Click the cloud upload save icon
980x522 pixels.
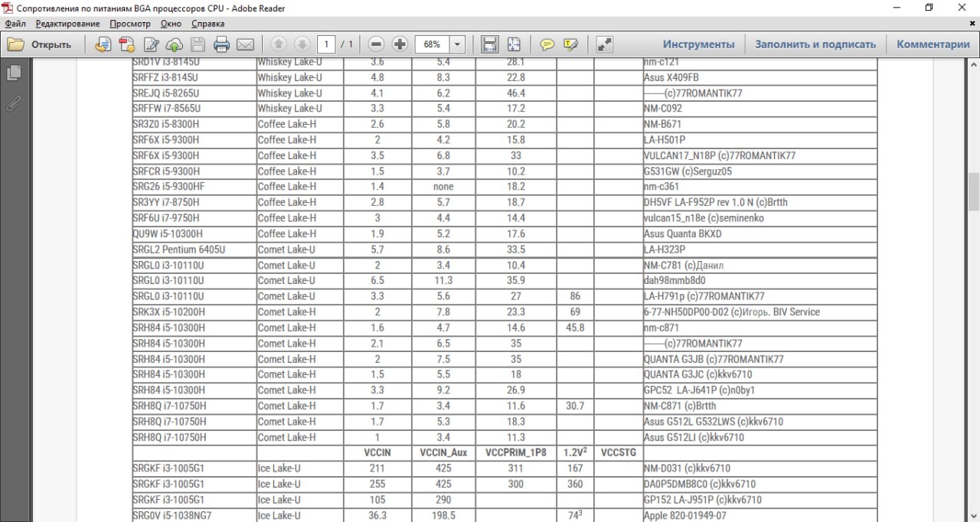click(x=175, y=44)
